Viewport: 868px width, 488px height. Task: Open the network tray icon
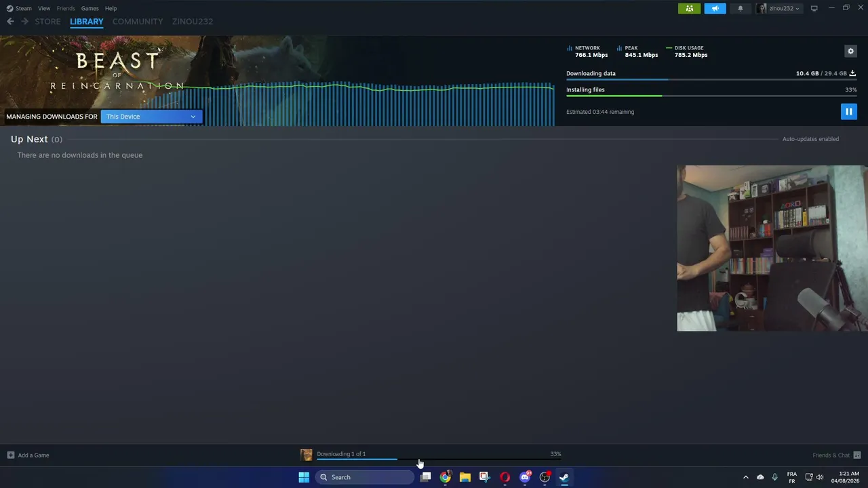click(x=809, y=477)
